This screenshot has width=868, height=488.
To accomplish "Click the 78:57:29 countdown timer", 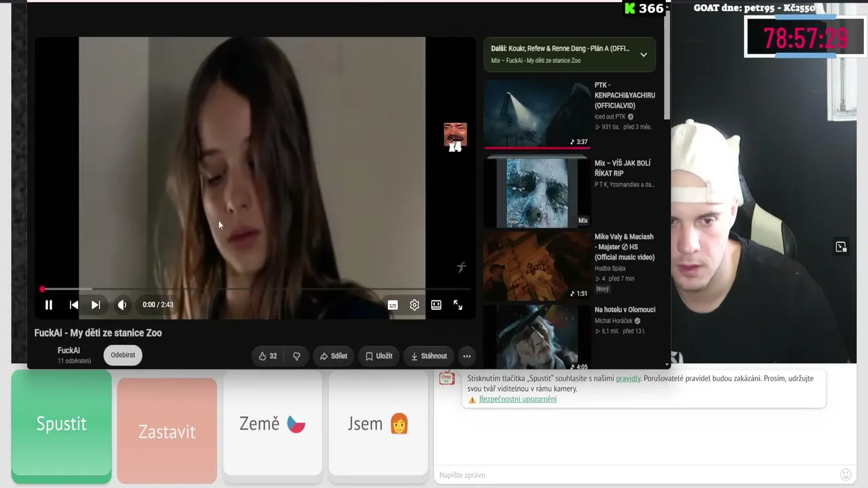I will coord(805,38).
